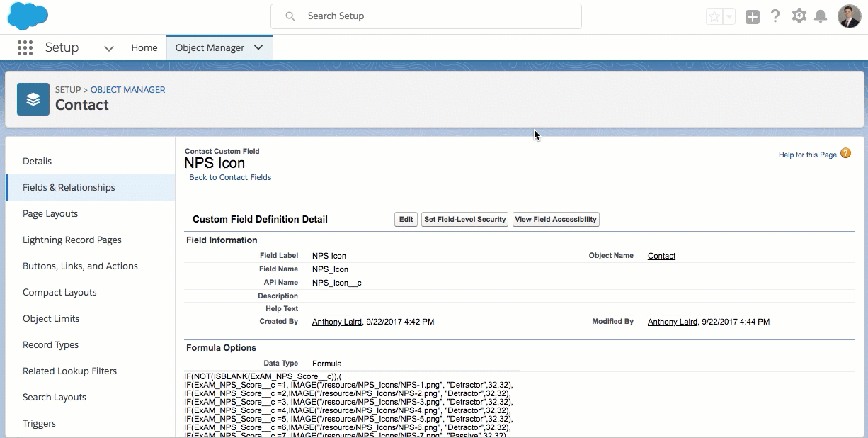Click the Salesforce cloud logo
This screenshot has height=438, width=868.
[28, 16]
